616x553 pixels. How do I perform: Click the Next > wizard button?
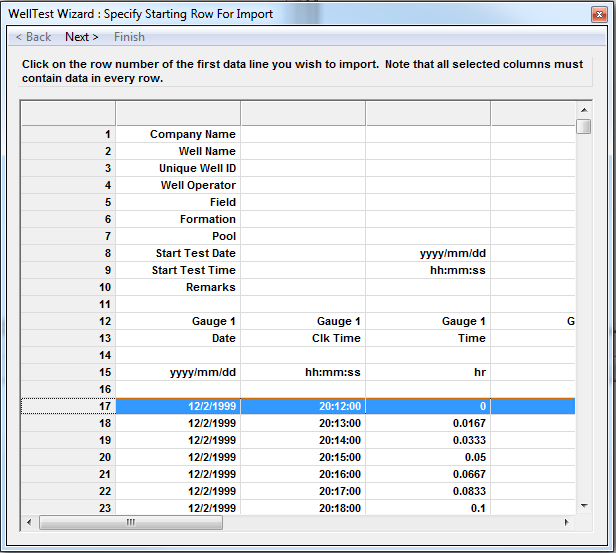(x=82, y=37)
